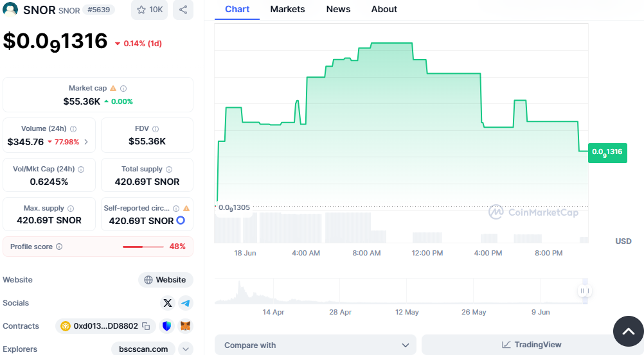Show Profile score info icon

(x=59, y=247)
